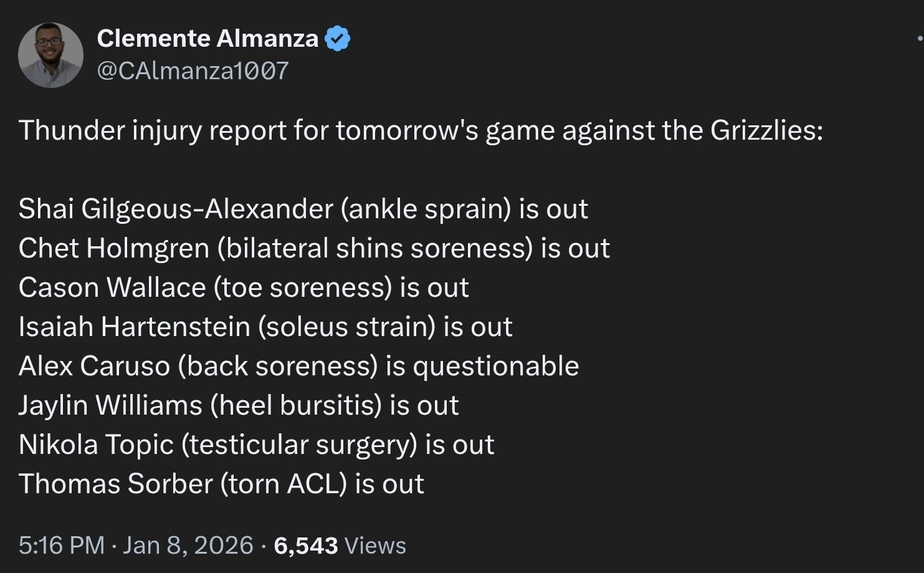Click the Clemente Almanza display name

coord(207,39)
